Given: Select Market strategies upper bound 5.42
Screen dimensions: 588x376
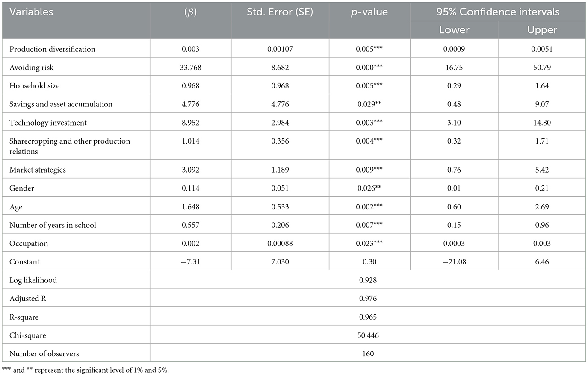Looking at the screenshot, I should click(542, 170).
